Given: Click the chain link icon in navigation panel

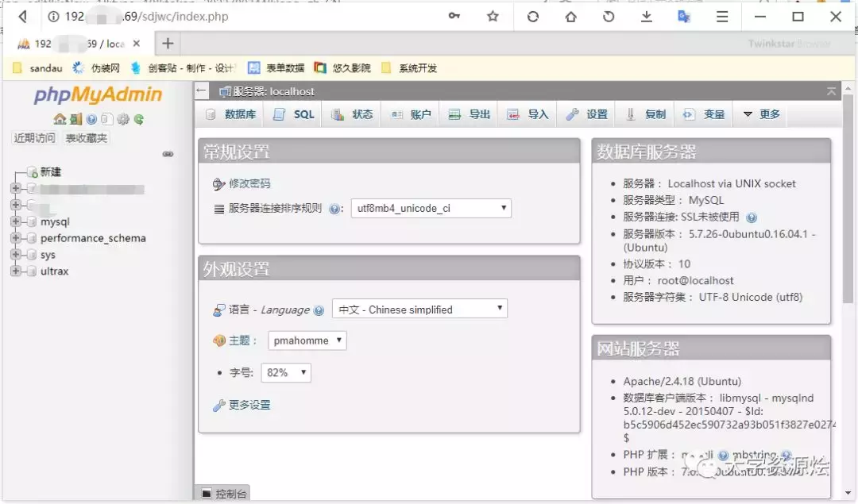Looking at the screenshot, I should click(x=168, y=154).
